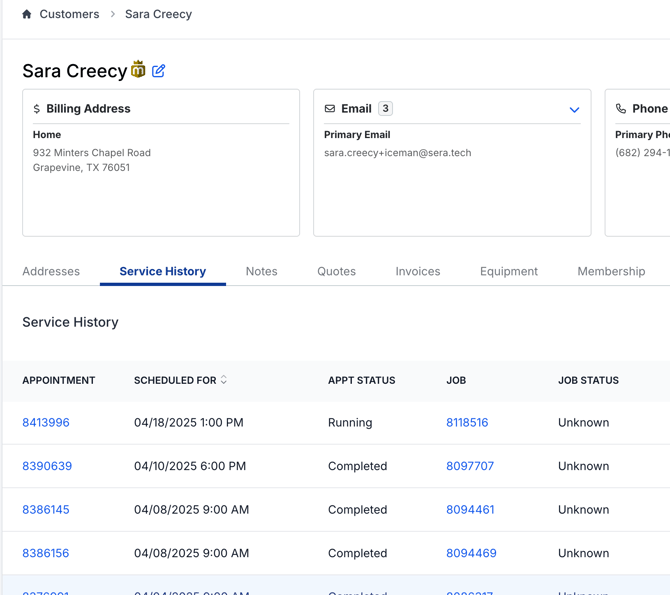670x595 pixels.
Task: Click the primary email sara.creecy+iceman@sera.tech
Action: click(x=397, y=153)
